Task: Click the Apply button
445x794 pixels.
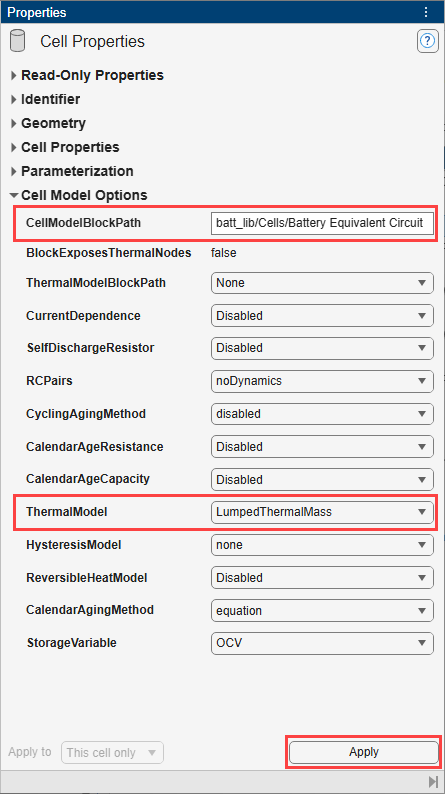Action: point(363,752)
